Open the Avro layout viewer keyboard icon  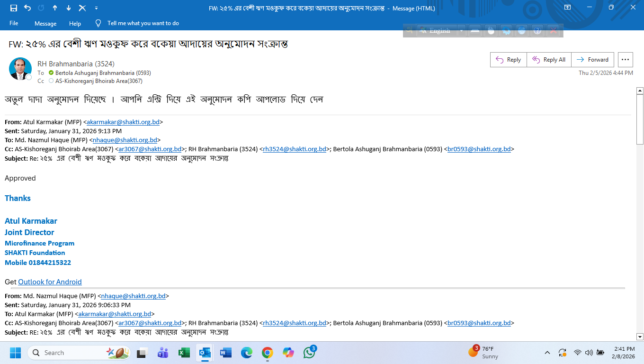coord(475,31)
